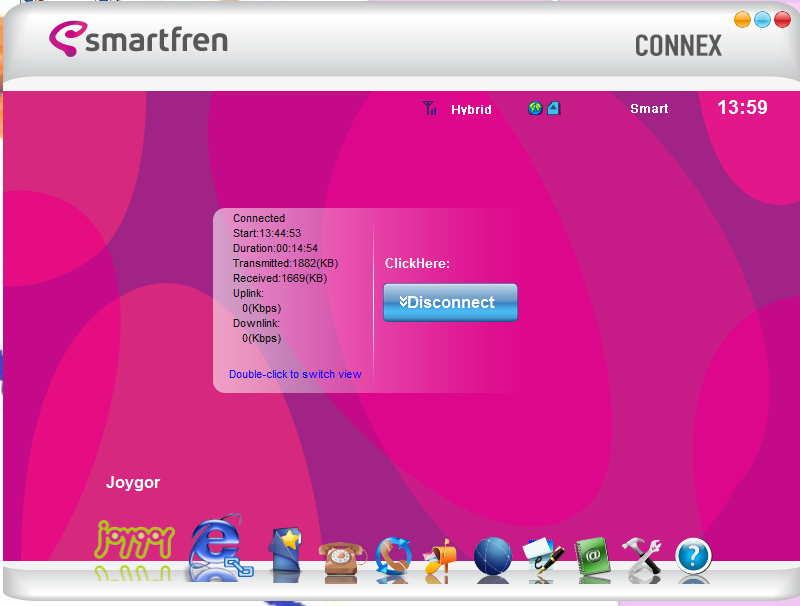The width and height of the screenshot is (800, 606).
Task: Click the Downlink: label
Action: coord(256,323)
